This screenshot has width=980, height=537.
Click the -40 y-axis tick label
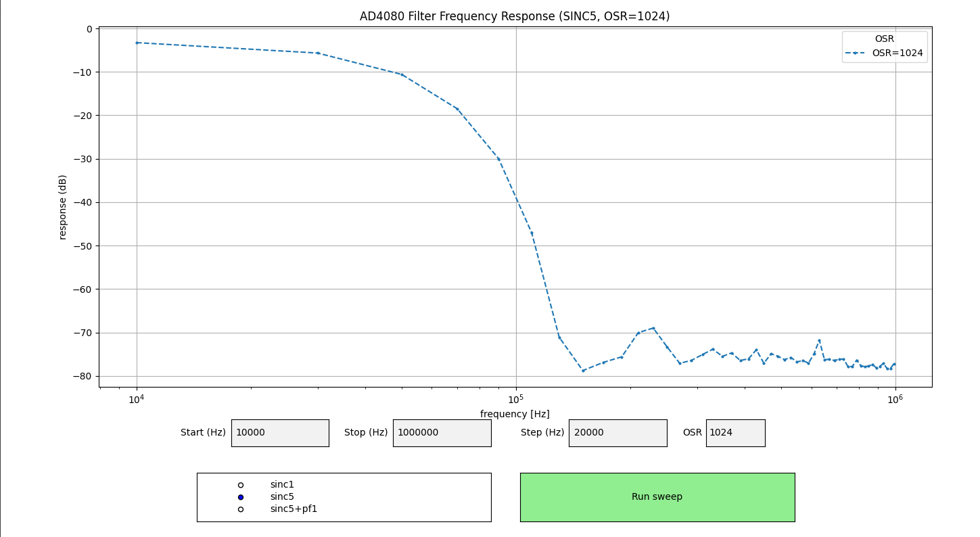pyautogui.click(x=84, y=202)
